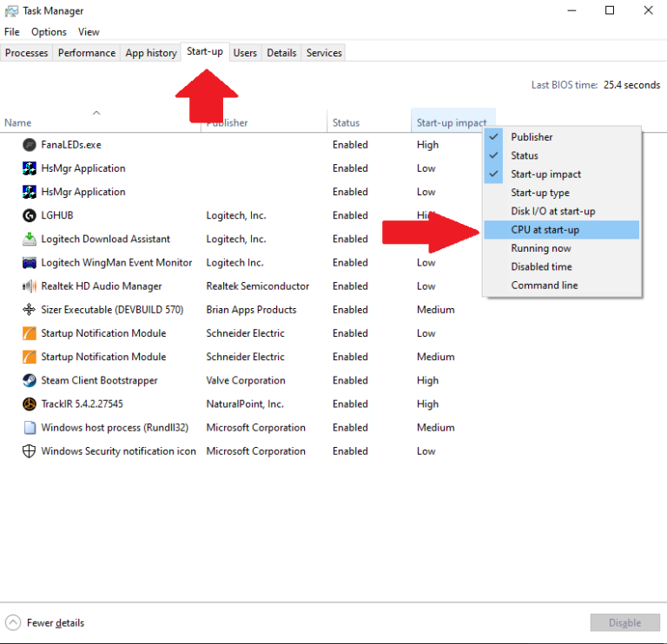Viewport: 667px width, 644px height.
Task: Open the Options menu
Action: click(x=49, y=32)
